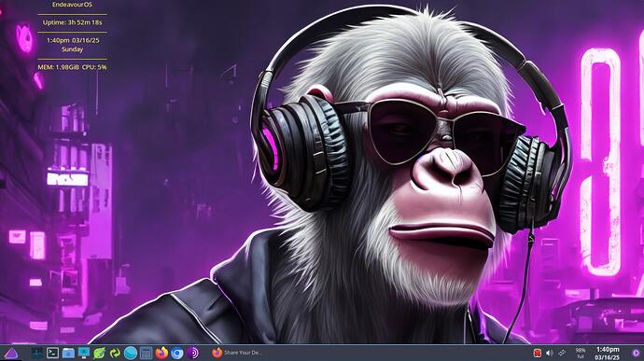
Task: Click the purple session logout button
Action: click(x=636, y=353)
